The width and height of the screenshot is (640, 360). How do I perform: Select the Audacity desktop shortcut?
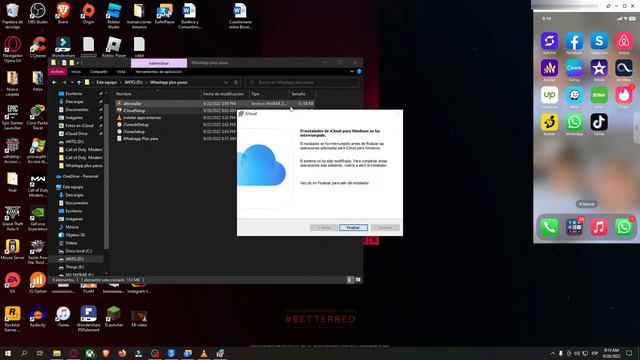[38, 316]
